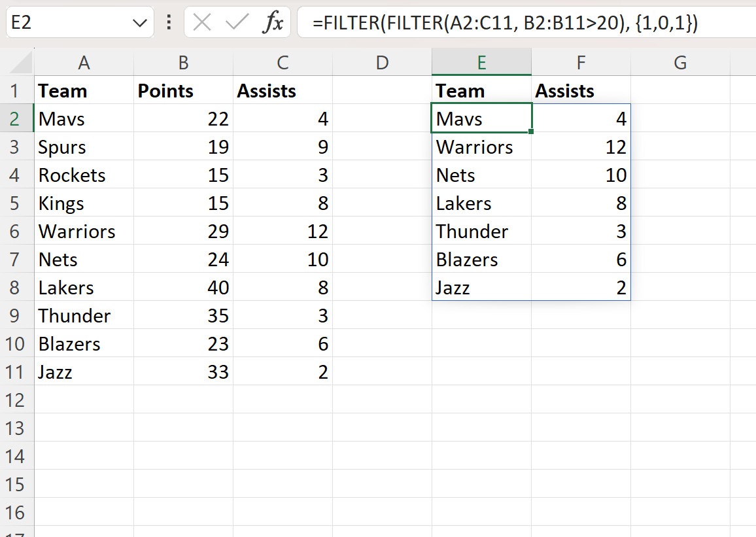
Task: Click the Points header cell B1
Action: [x=183, y=90]
